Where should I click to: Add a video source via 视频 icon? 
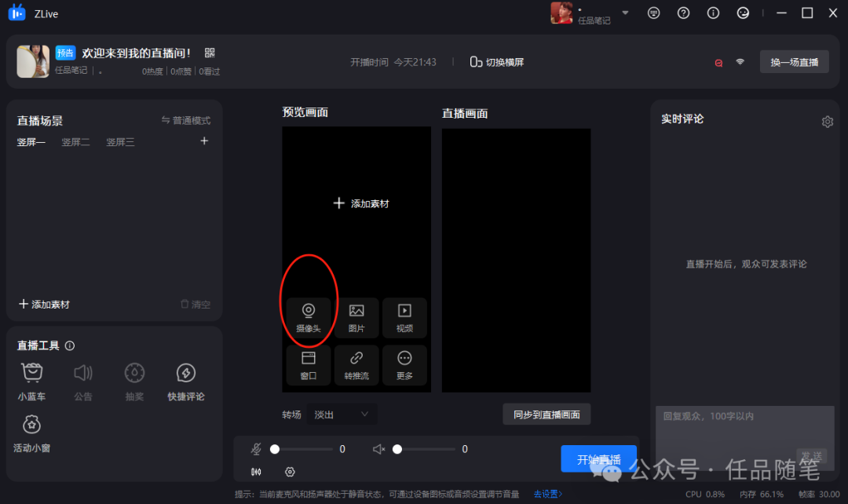[404, 317]
